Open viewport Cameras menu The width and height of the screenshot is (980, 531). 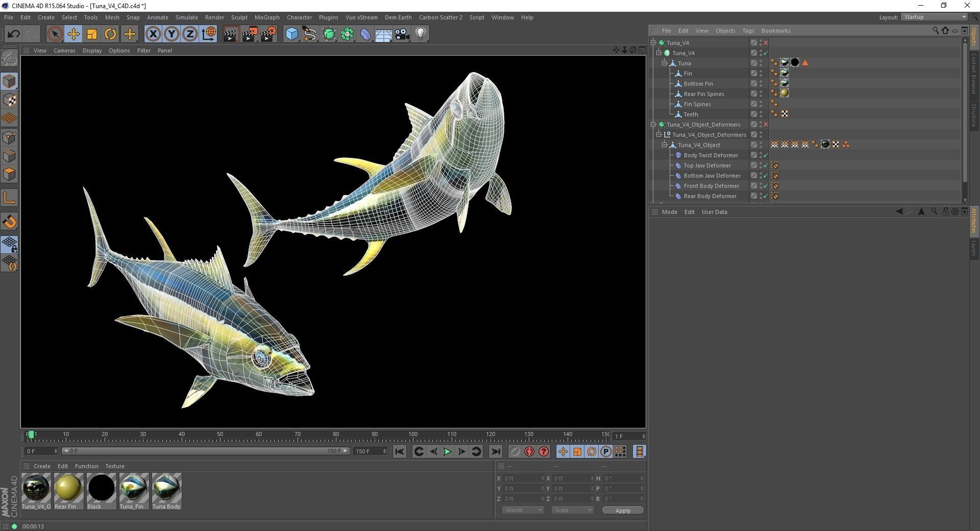point(64,51)
